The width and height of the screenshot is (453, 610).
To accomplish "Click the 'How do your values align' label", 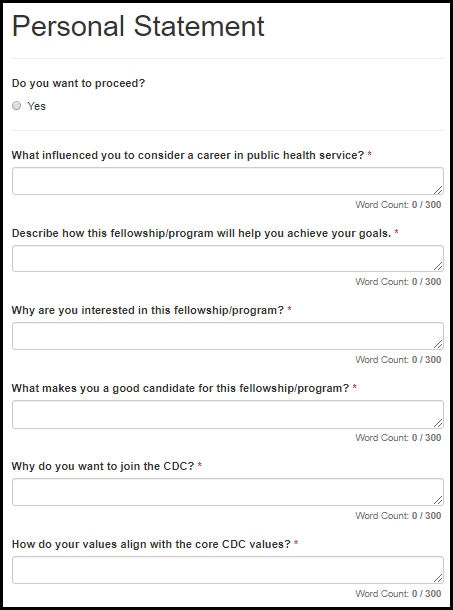I will pyautogui.click(x=151, y=544).
